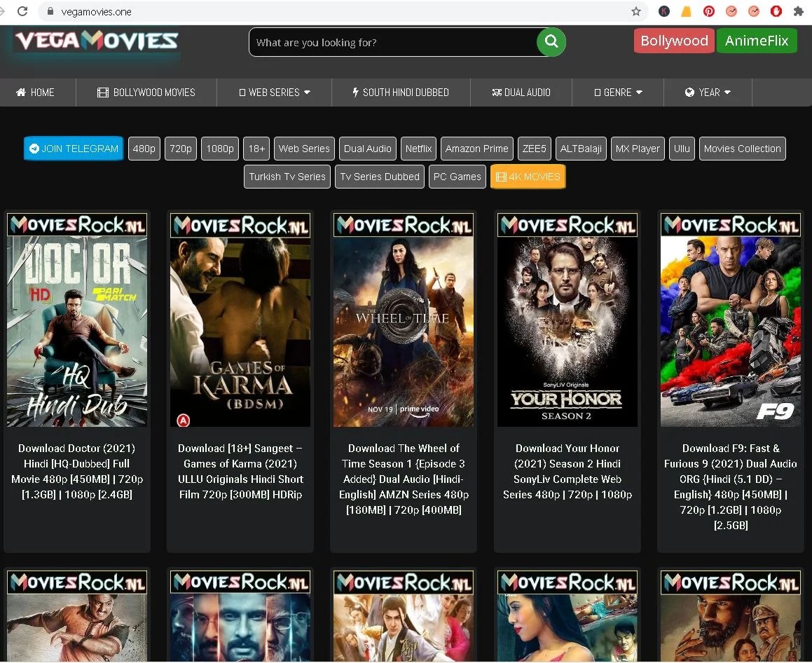This screenshot has width=812, height=663.
Task: Open the Turkish Tv Series tag
Action: click(287, 177)
